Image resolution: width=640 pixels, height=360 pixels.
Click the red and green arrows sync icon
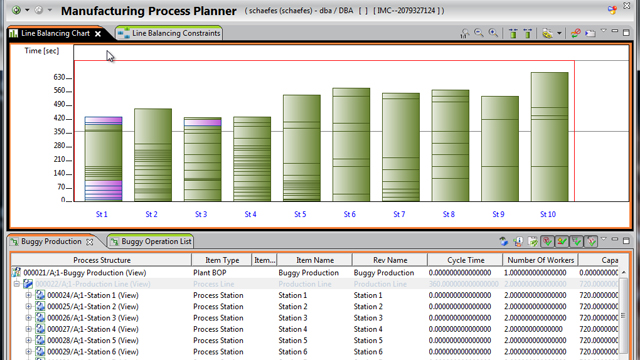[576, 33]
